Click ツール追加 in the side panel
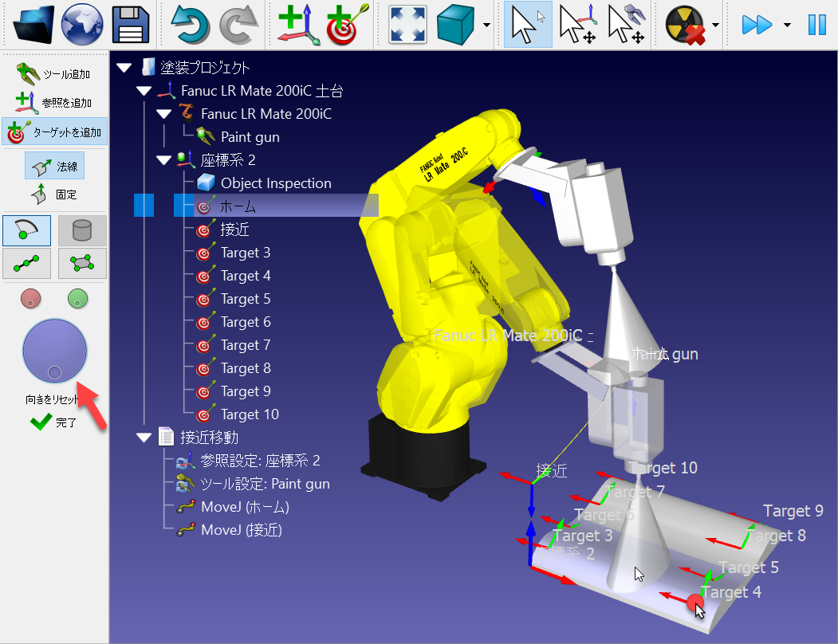The image size is (838, 644). pos(53,74)
